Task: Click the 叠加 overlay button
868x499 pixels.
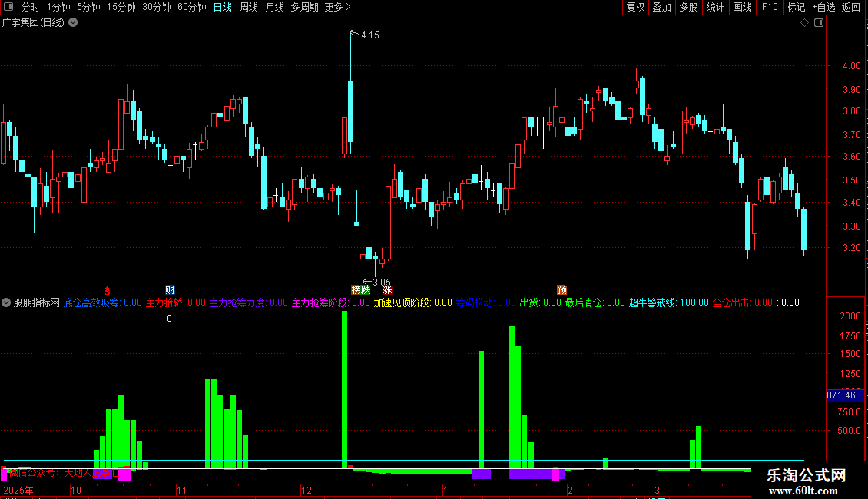Action: [661, 7]
